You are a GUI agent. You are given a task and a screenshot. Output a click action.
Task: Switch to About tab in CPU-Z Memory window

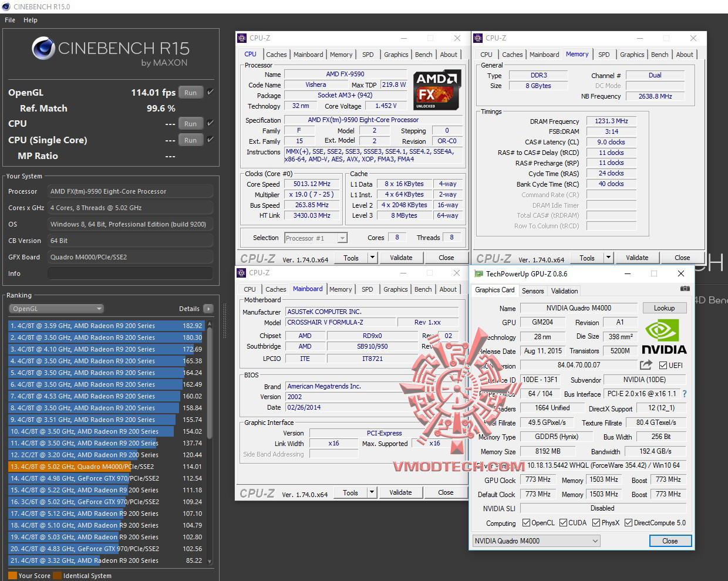pyautogui.click(x=684, y=55)
